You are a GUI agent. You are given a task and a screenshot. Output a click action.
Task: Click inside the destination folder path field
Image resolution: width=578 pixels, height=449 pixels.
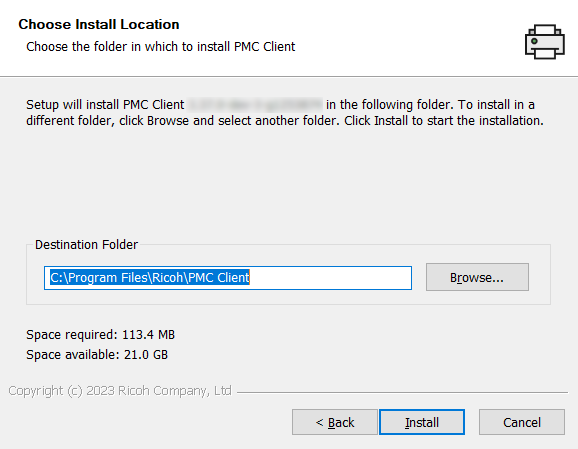point(228,278)
